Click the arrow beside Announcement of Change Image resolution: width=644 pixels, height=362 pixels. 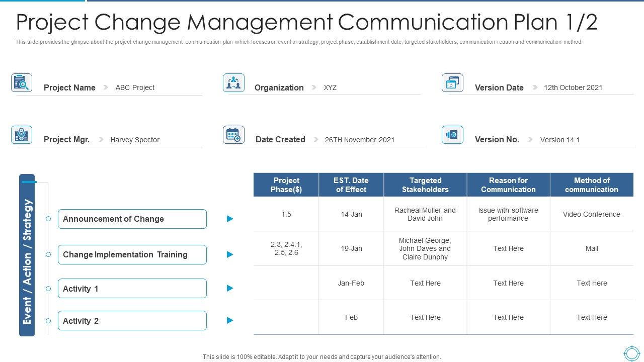click(230, 219)
